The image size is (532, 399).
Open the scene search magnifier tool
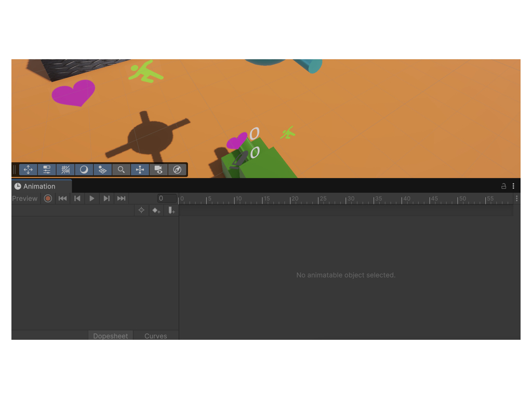coord(121,170)
